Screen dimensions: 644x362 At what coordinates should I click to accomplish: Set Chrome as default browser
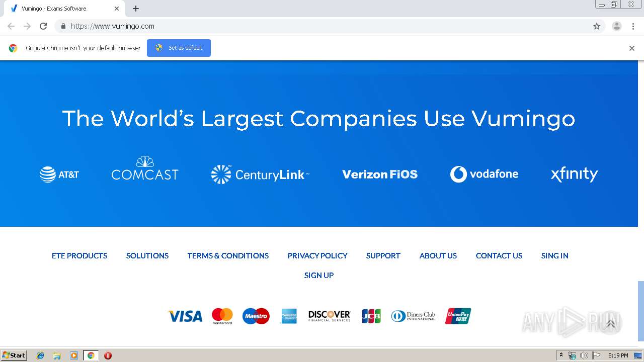[179, 48]
